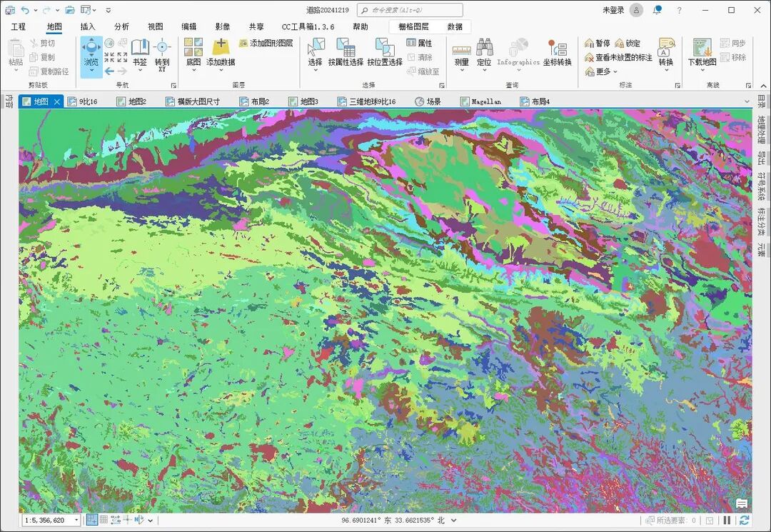Switch to the 视图 (View) ribbon tab
The width and height of the screenshot is (771, 532).
pos(156,26)
